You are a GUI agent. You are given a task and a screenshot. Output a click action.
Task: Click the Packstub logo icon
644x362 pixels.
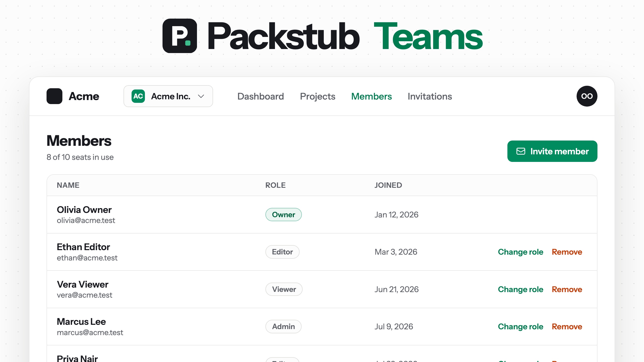pyautogui.click(x=180, y=36)
